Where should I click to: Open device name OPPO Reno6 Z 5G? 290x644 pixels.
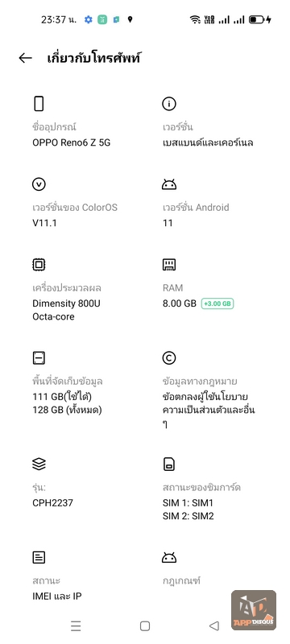coord(72,143)
